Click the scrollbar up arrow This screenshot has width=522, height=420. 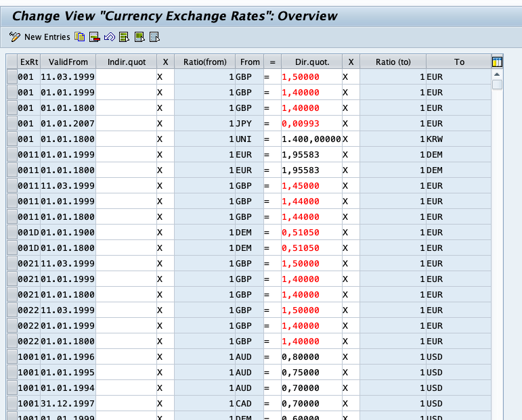tap(497, 74)
